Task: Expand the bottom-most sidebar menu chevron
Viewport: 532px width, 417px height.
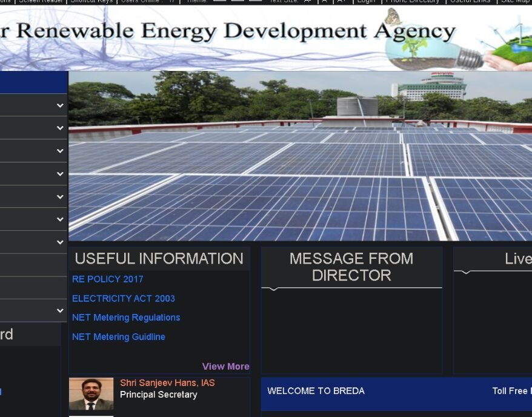Action: coord(60,311)
